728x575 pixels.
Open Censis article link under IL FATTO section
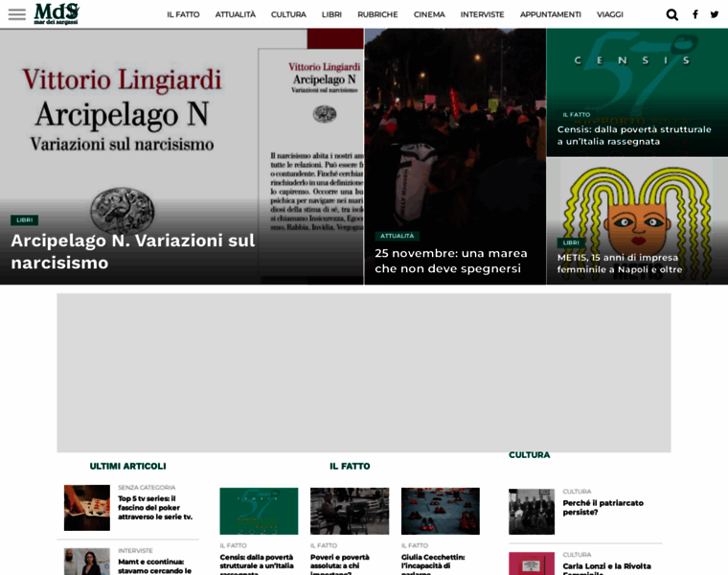tap(257, 564)
